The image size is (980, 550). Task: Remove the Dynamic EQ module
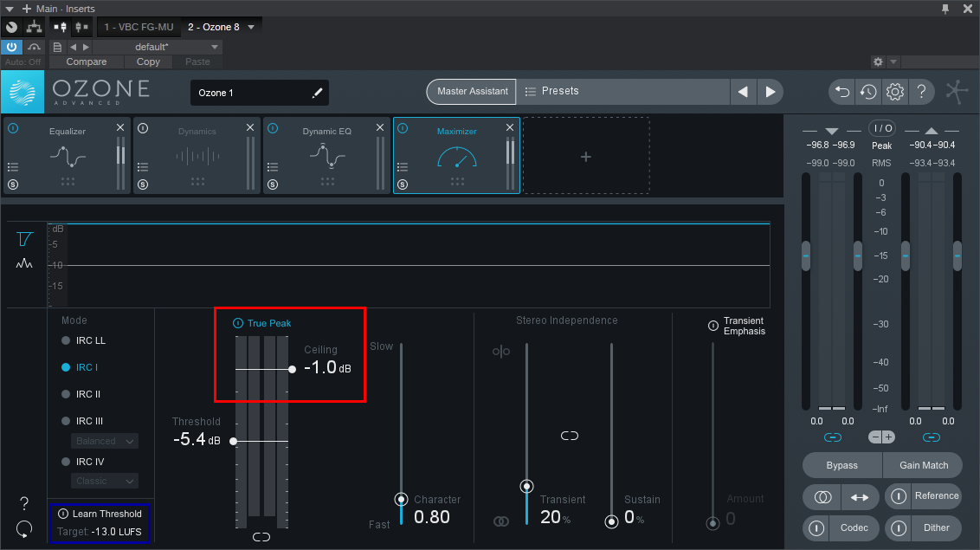380,127
